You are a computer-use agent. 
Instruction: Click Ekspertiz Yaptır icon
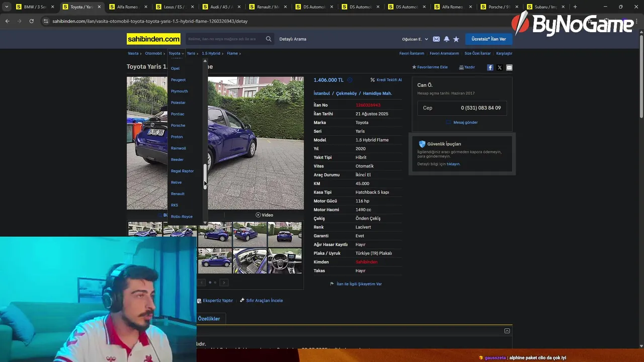[x=199, y=301]
